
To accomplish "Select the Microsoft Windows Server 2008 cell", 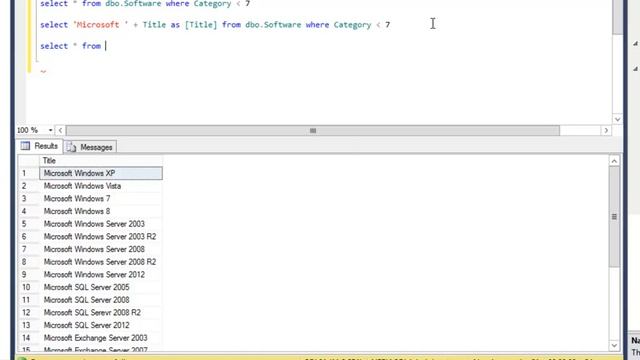I will (101, 249).
